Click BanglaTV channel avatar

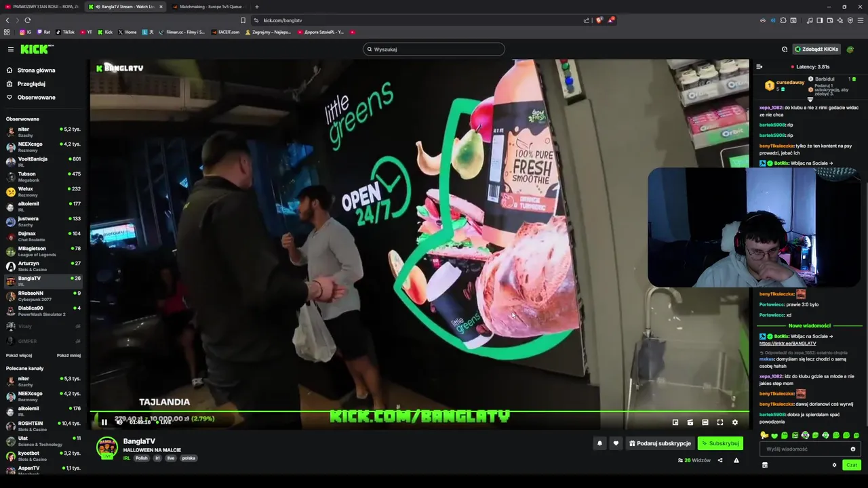tap(107, 448)
